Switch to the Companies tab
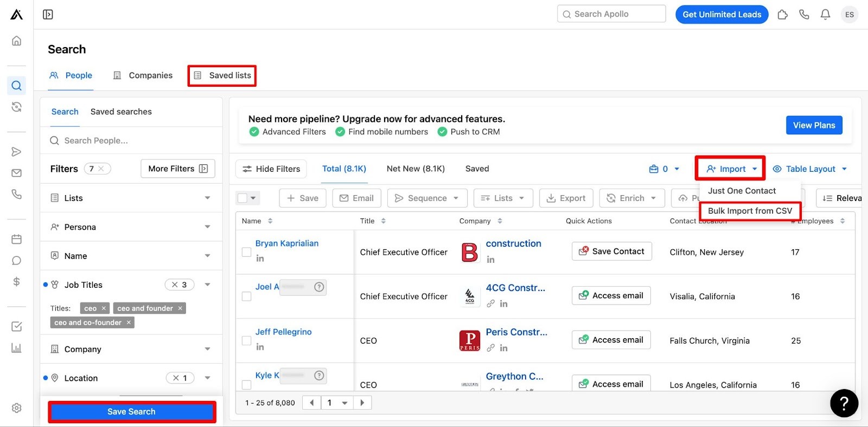Image resolution: width=868 pixels, height=427 pixels. [x=143, y=75]
